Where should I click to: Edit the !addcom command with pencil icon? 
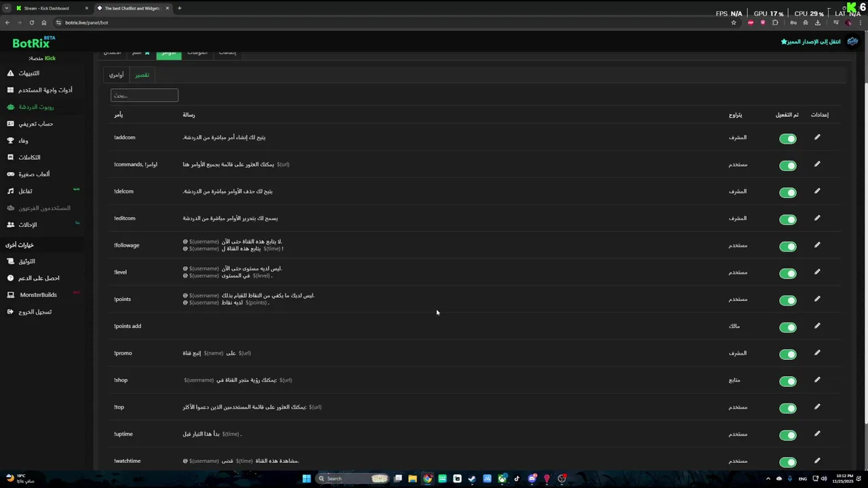click(817, 137)
